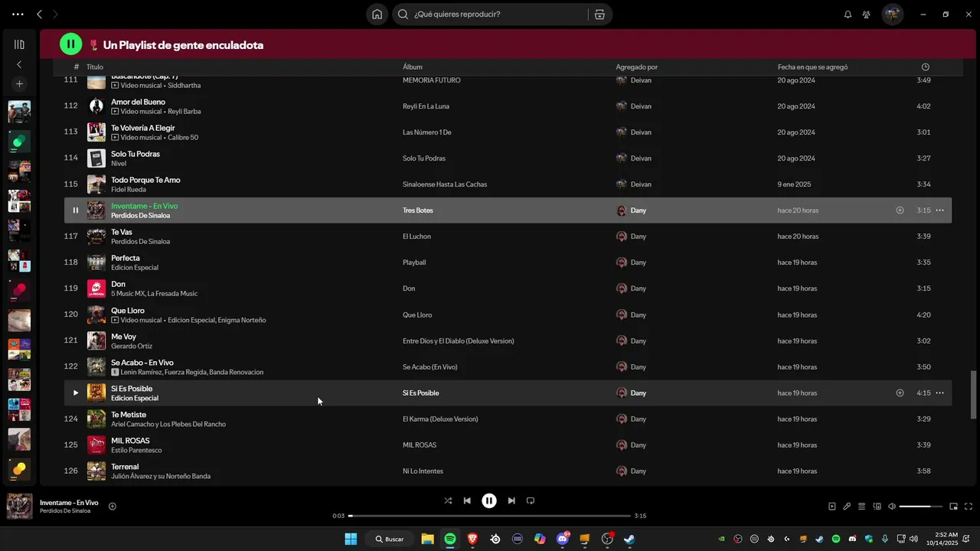Screen dimensions: 980x551
Task: Open the Friend Activity icon in the top bar
Action: (866, 14)
